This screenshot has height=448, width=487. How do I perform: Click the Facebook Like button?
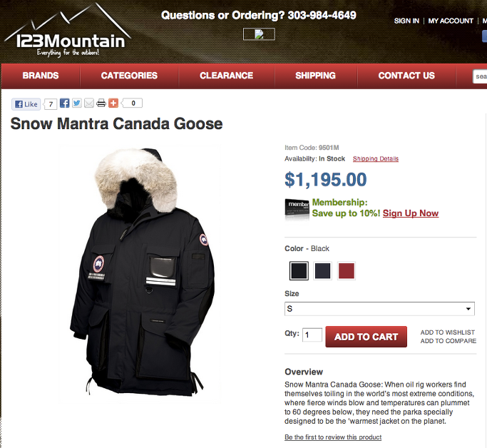pos(26,104)
